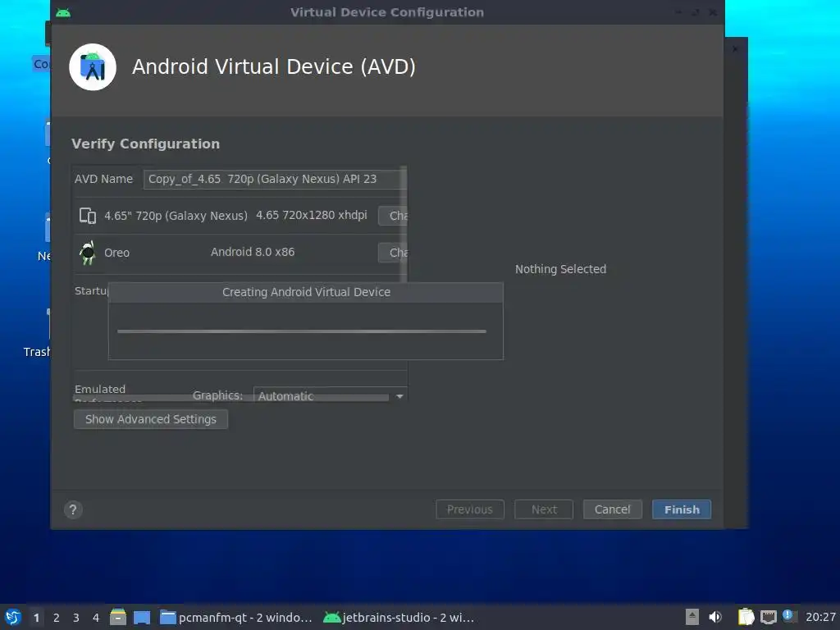
Task: Click the configuration panel vertical scrollbar
Action: pos(404,224)
